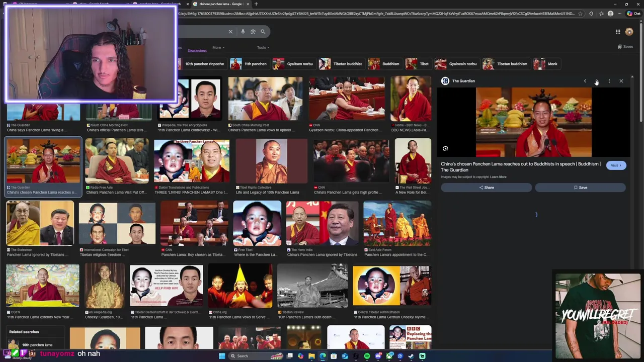The height and width of the screenshot is (362, 644).
Task: Open the three-dot menu in image preview
Action: pyautogui.click(x=609, y=81)
